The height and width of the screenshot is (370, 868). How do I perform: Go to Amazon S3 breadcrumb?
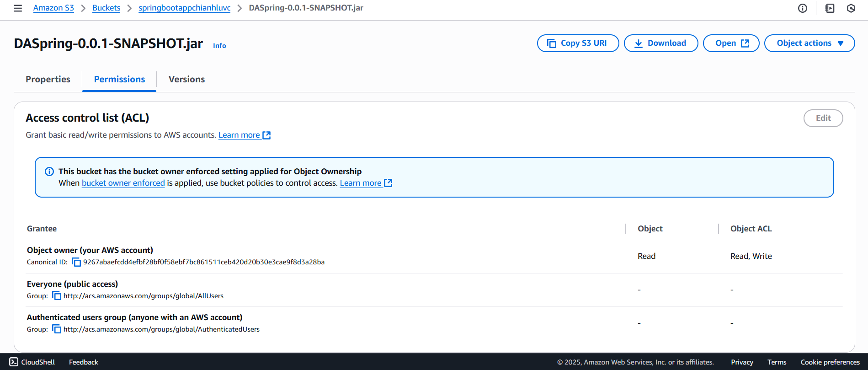click(53, 8)
